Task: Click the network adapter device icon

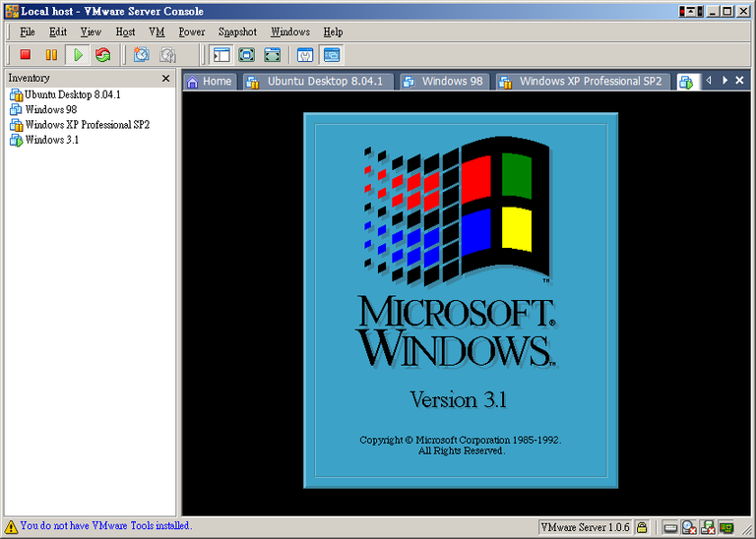Action: pos(726,528)
